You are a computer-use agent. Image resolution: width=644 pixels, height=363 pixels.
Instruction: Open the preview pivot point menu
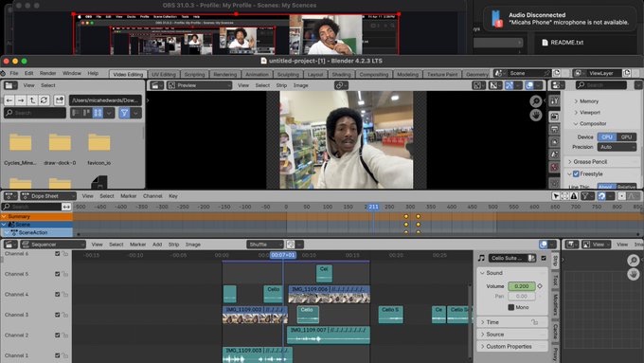[340, 85]
